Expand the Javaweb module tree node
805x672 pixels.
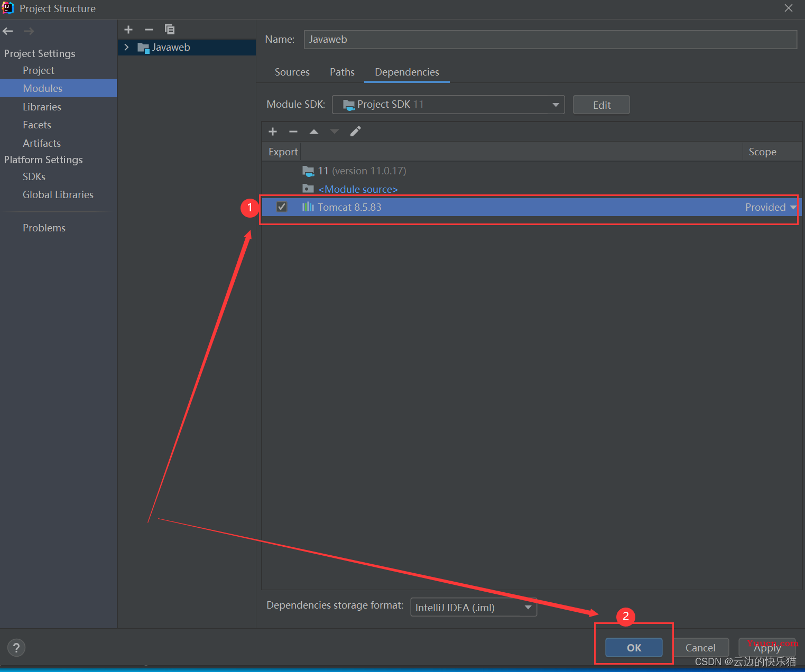pos(126,47)
